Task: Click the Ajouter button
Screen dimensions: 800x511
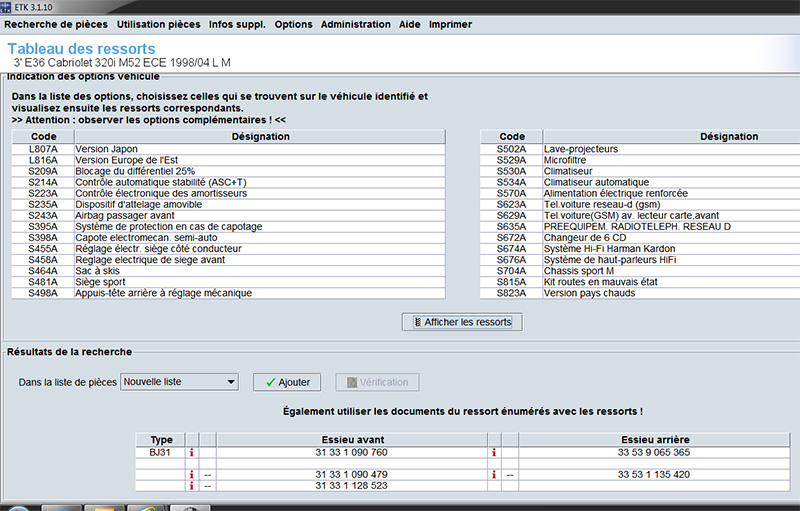Action: 287,382
